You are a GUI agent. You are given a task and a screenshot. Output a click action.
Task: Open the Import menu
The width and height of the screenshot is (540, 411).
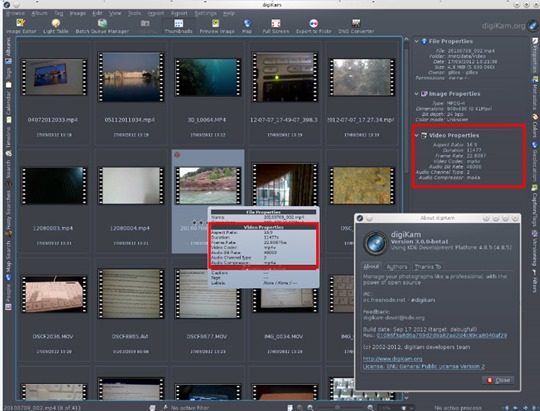point(156,13)
